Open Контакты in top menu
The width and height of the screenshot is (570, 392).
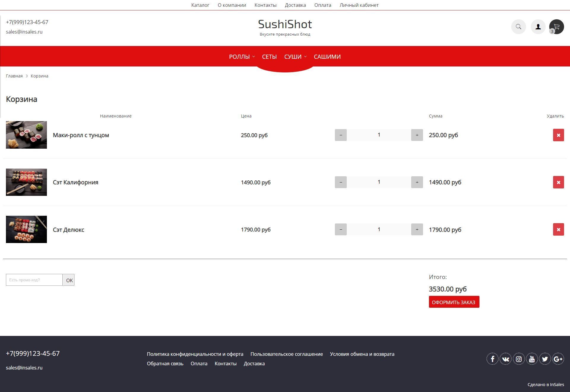265,5
